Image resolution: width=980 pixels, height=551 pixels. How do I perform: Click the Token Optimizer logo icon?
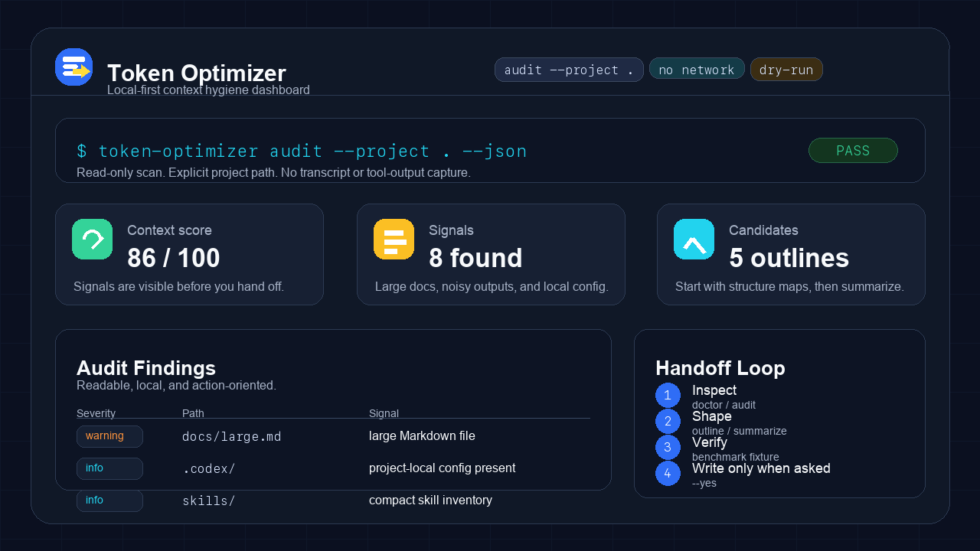73,67
